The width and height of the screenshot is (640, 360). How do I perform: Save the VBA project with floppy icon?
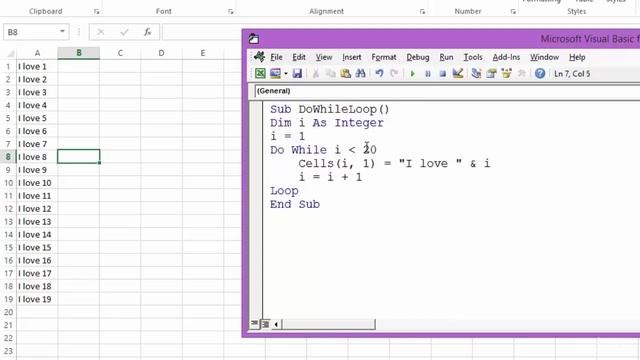(x=297, y=73)
